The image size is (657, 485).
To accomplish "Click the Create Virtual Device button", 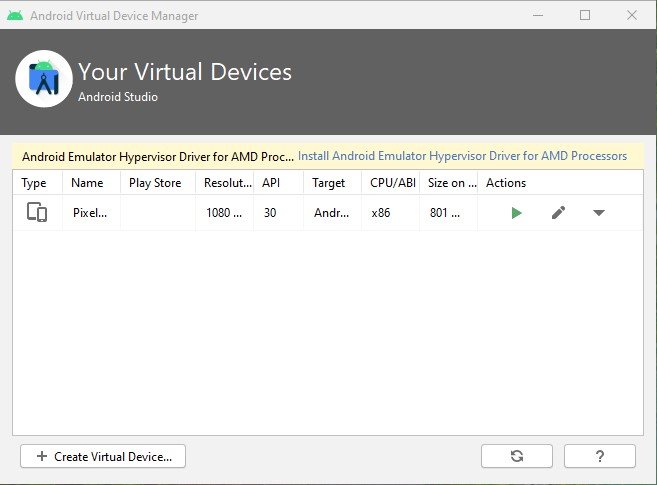I will (x=103, y=456).
